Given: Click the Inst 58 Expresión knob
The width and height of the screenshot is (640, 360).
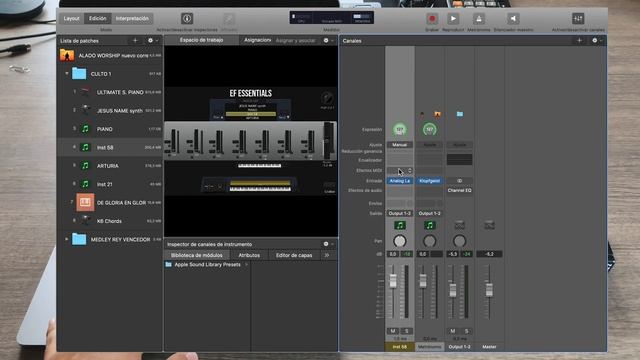Looking at the screenshot, I should tap(400, 130).
